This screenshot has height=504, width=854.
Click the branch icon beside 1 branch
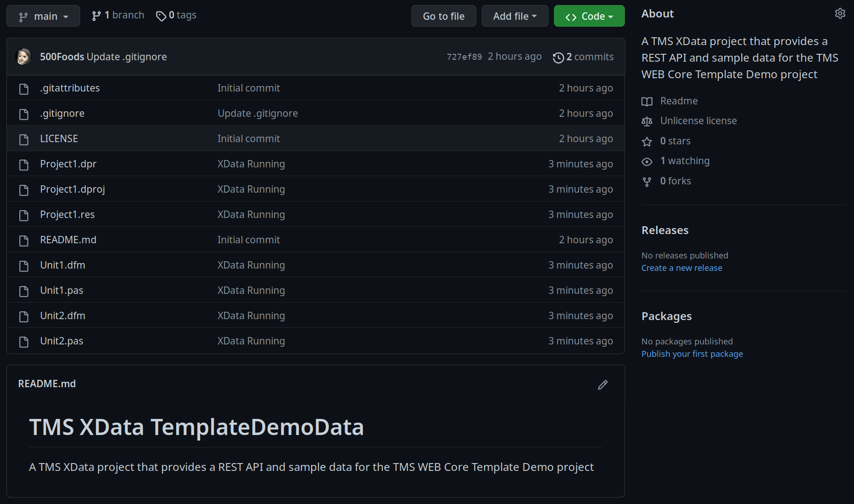(96, 16)
